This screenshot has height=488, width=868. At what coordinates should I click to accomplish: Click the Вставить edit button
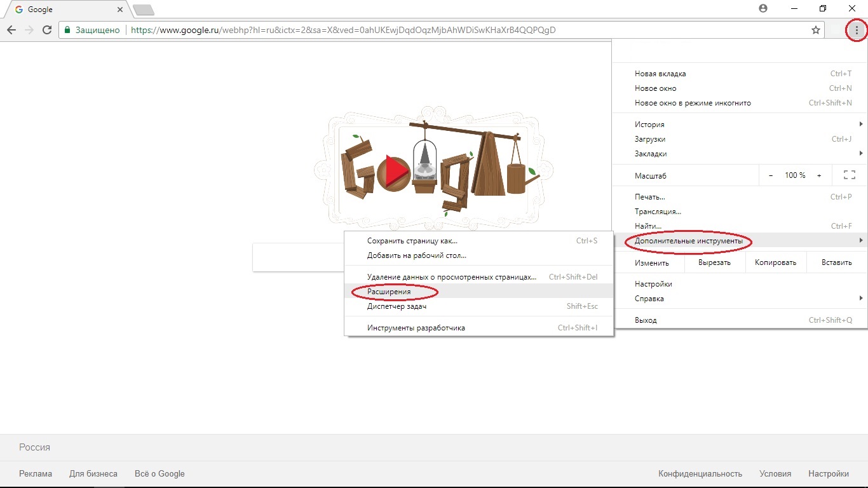[x=836, y=262]
